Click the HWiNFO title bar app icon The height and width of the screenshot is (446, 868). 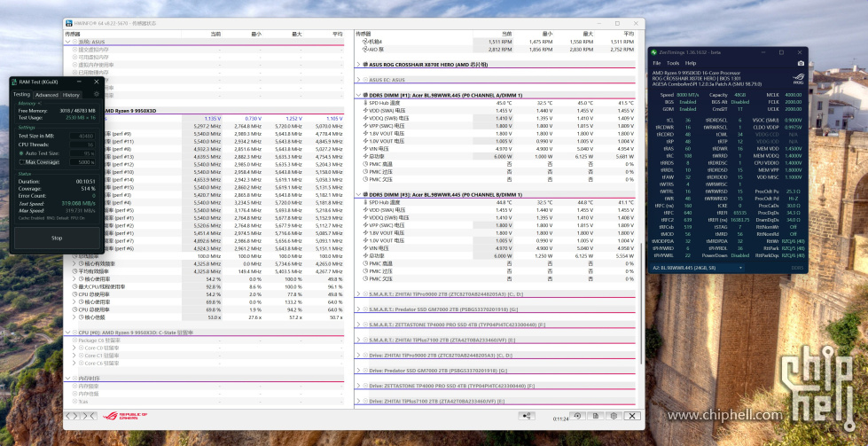[x=69, y=23]
